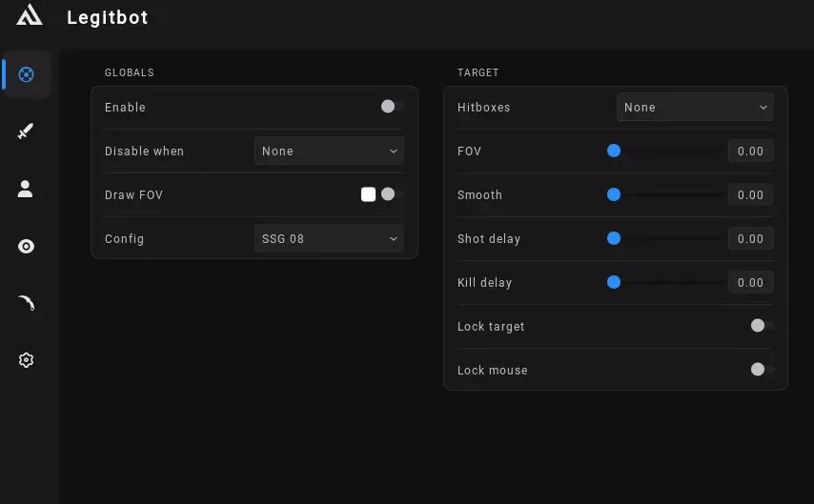Select the curved knife icon in sidebar
The width and height of the screenshot is (814, 504).
pyautogui.click(x=26, y=303)
